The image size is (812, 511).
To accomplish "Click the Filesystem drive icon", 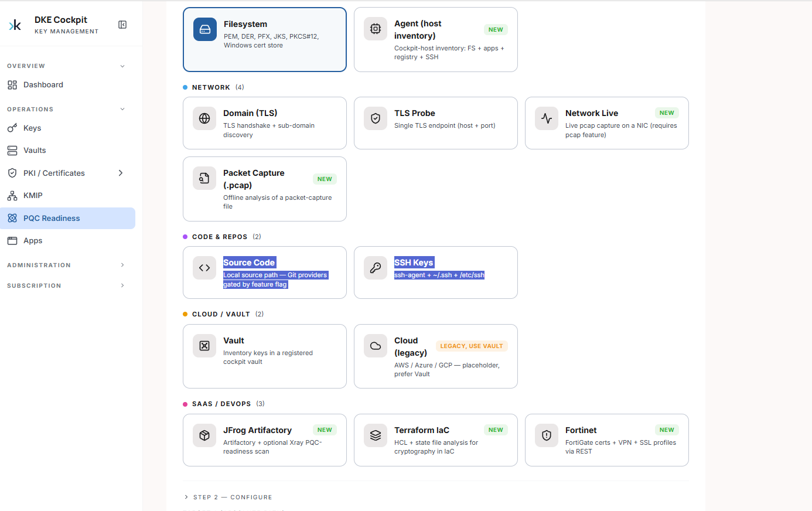I will [x=205, y=29].
